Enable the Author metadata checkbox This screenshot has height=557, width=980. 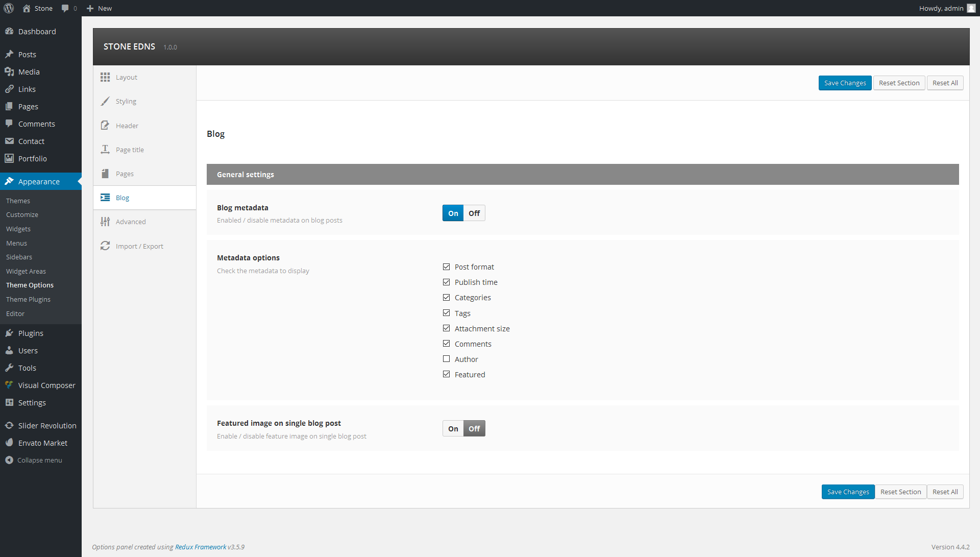(x=447, y=359)
